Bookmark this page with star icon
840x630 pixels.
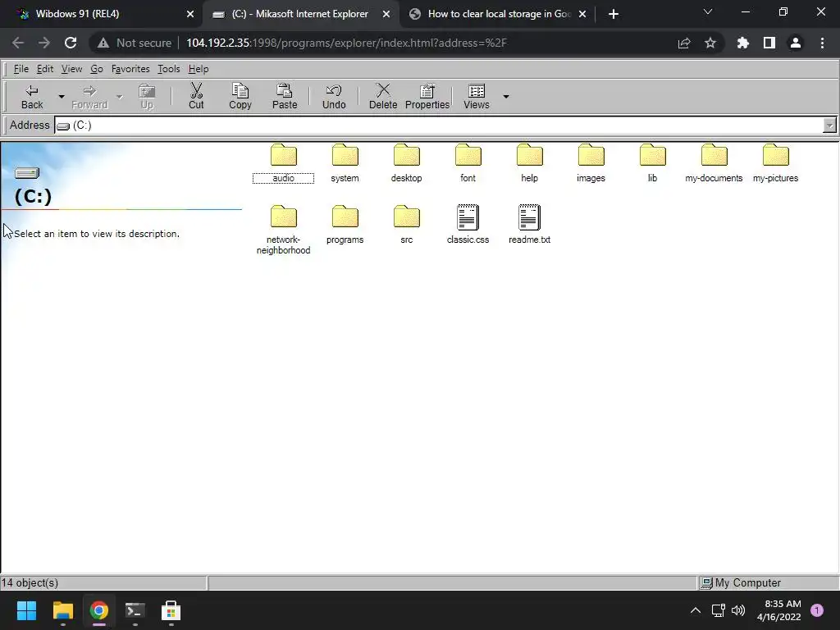[x=710, y=43]
